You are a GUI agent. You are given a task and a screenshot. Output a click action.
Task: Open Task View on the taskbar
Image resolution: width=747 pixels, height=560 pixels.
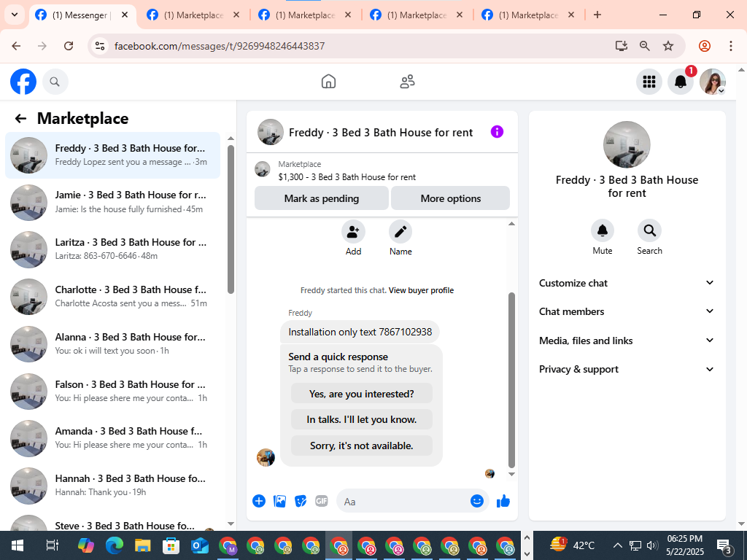coord(52,545)
